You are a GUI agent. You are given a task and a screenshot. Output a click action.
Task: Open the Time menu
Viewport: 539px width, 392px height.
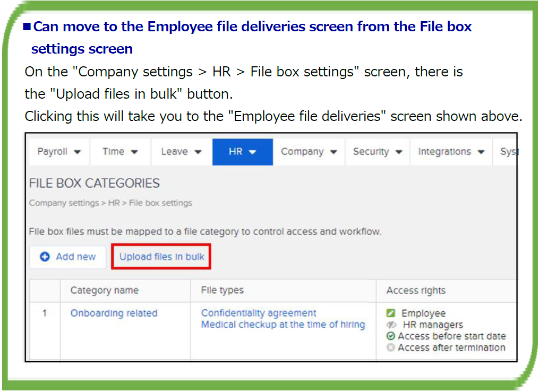[120, 152]
